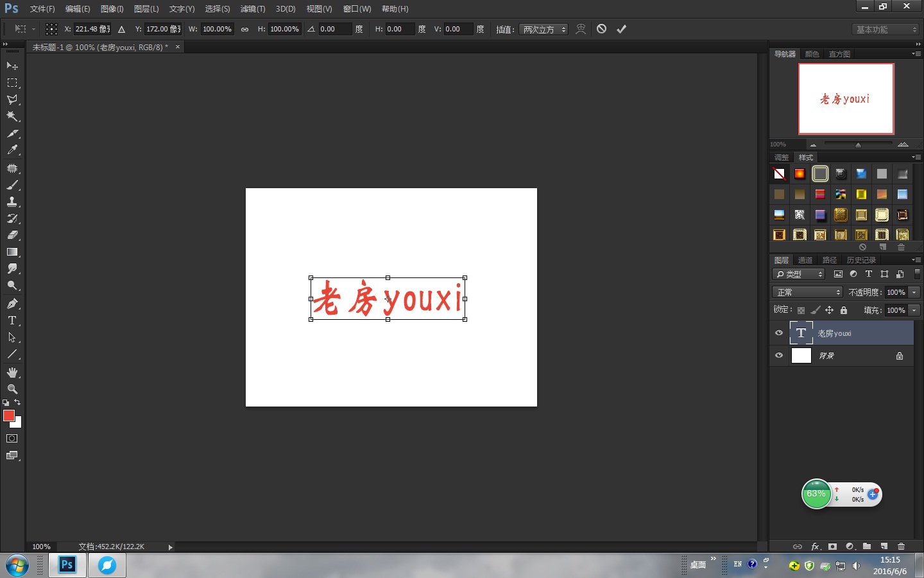This screenshot has height=578, width=924.
Task: Open the blending mode dropdown showing 正常
Action: [807, 292]
